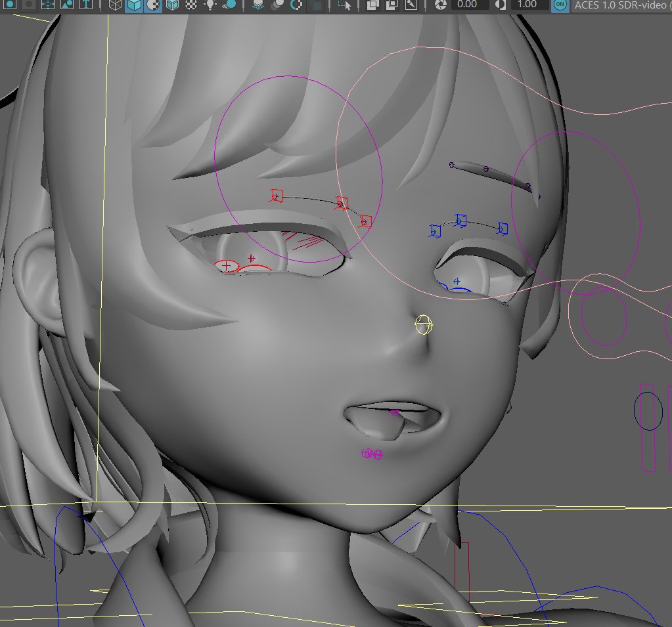Toggle the view transform ON button
Viewport: 672px width, 627px height.
tap(560, 5)
